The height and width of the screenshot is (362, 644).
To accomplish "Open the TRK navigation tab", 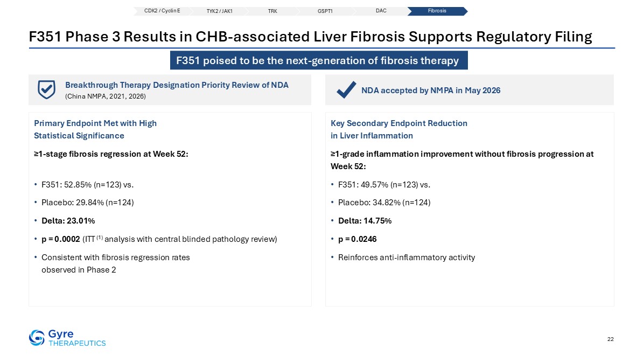I will tap(272, 11).
